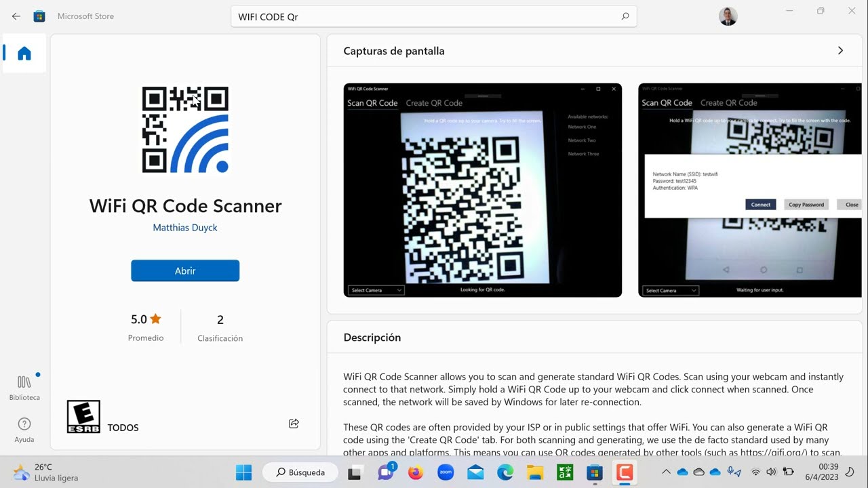
Task: Open Task View on the taskbar
Action: (x=354, y=472)
